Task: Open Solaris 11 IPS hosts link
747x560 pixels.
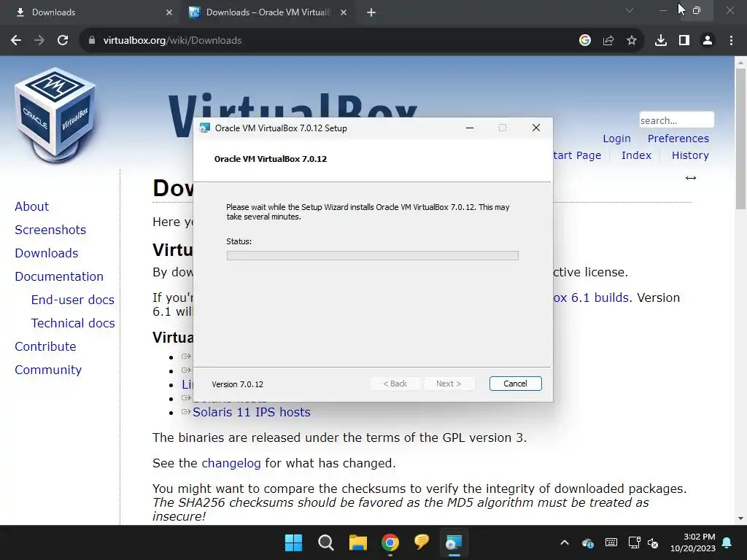Action: point(252,413)
